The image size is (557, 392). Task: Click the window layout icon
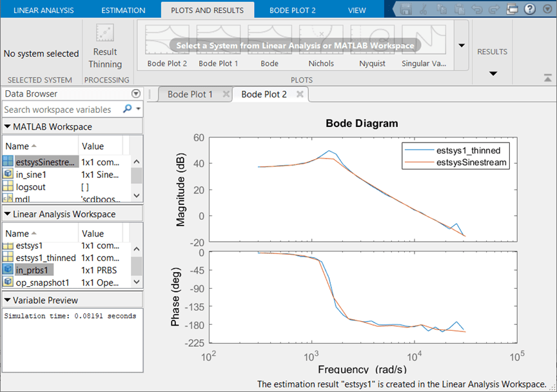point(512,9)
